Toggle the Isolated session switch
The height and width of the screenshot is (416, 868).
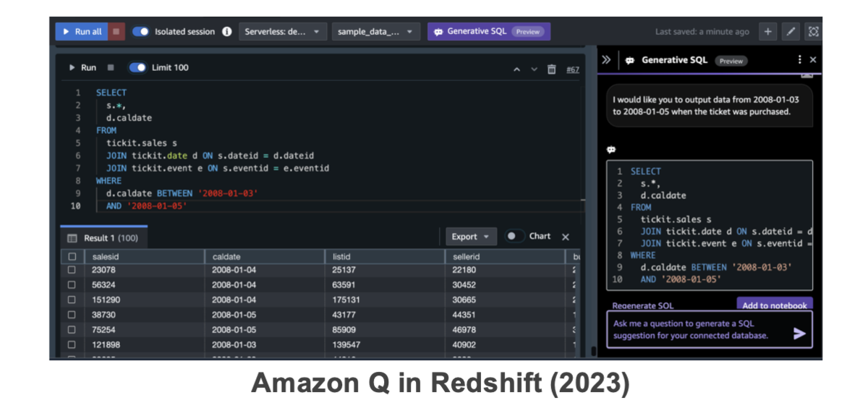coord(141,32)
